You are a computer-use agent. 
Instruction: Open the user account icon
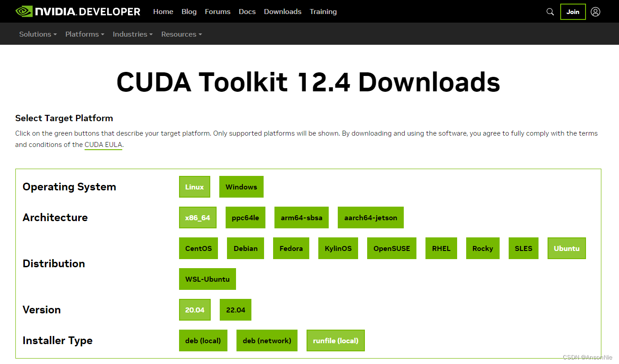tap(595, 12)
